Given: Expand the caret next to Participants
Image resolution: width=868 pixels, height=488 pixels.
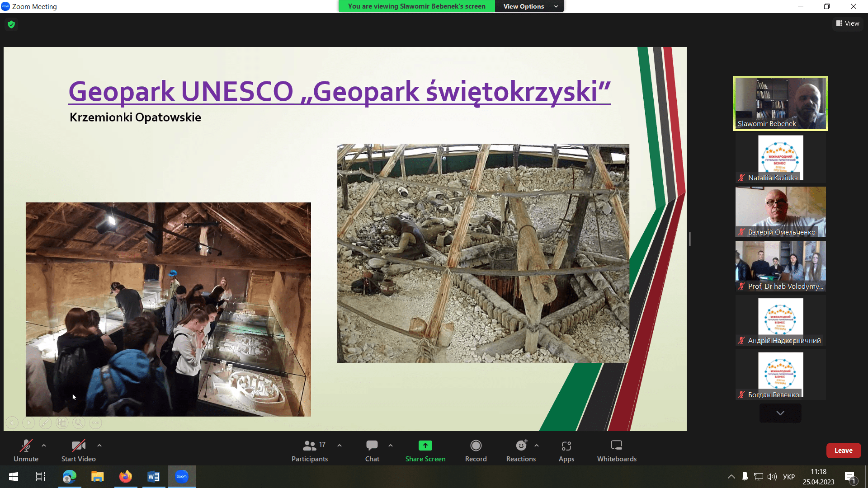Looking at the screenshot, I should (x=340, y=446).
